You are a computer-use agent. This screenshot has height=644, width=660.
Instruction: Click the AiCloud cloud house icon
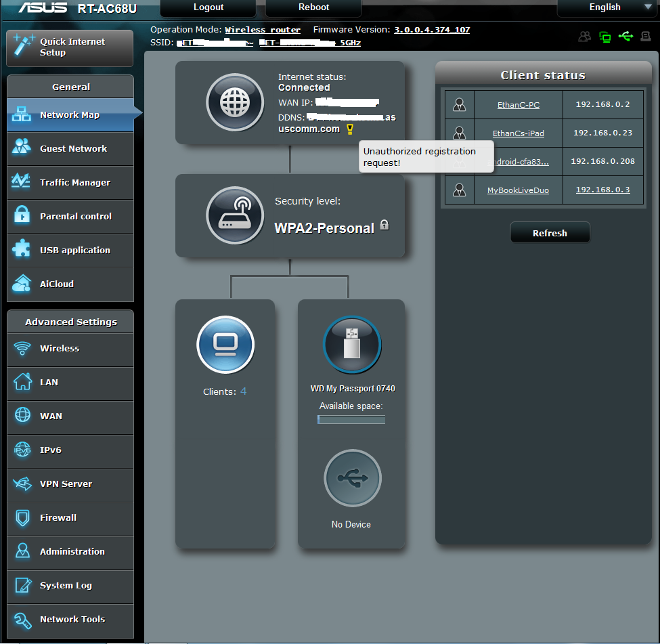pos(22,283)
